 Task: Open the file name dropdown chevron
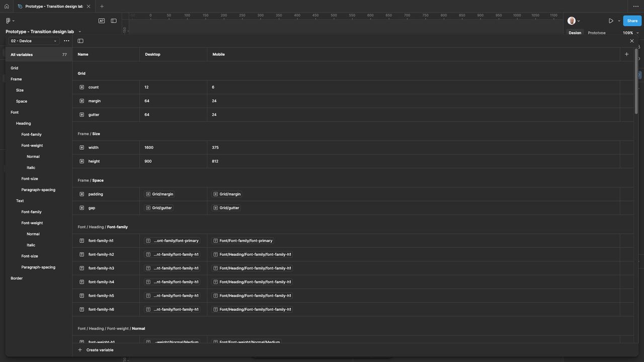pyautogui.click(x=79, y=32)
